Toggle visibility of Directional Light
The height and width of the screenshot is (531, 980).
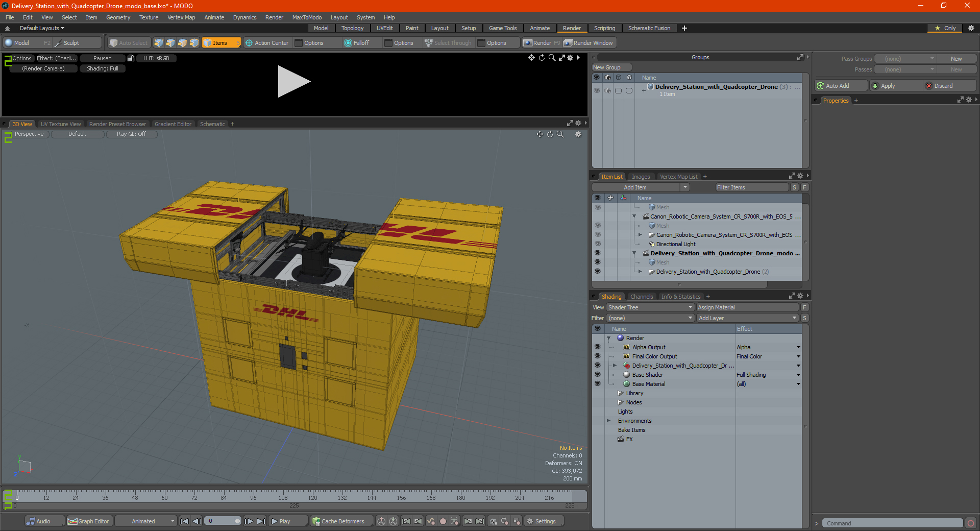[x=597, y=244]
